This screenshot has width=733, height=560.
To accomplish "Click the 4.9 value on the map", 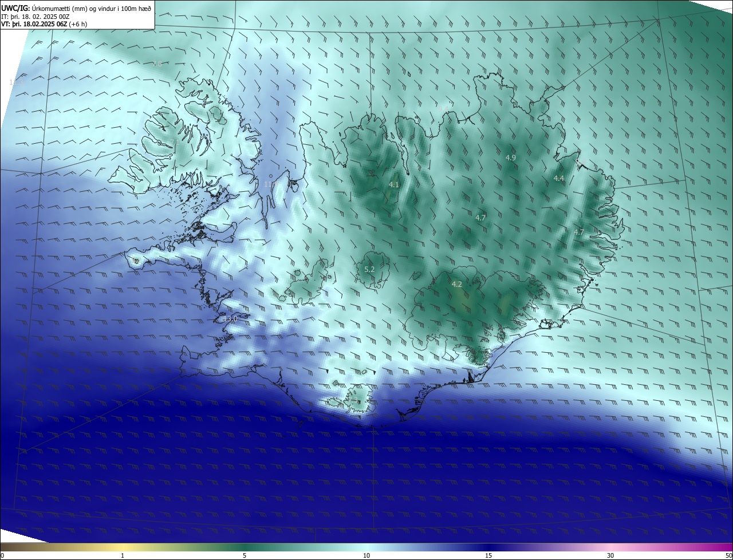I will pos(511,157).
